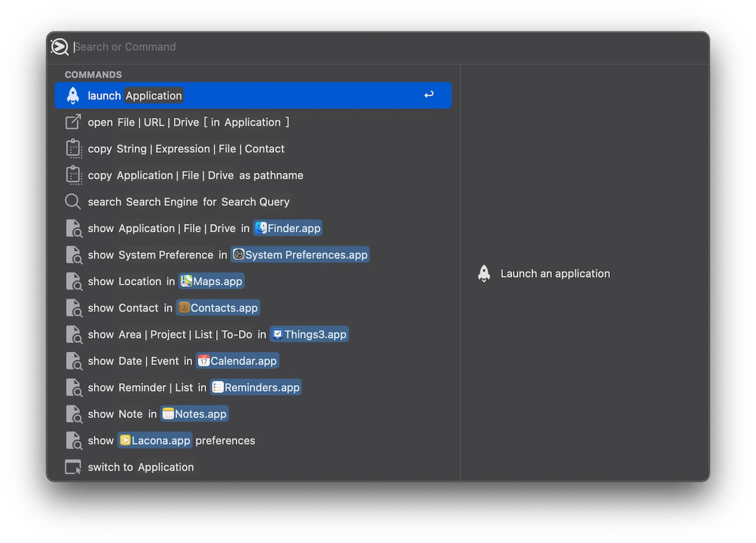This screenshot has width=756, height=543.
Task: Click the open-external icon beside open File
Action: point(73,122)
